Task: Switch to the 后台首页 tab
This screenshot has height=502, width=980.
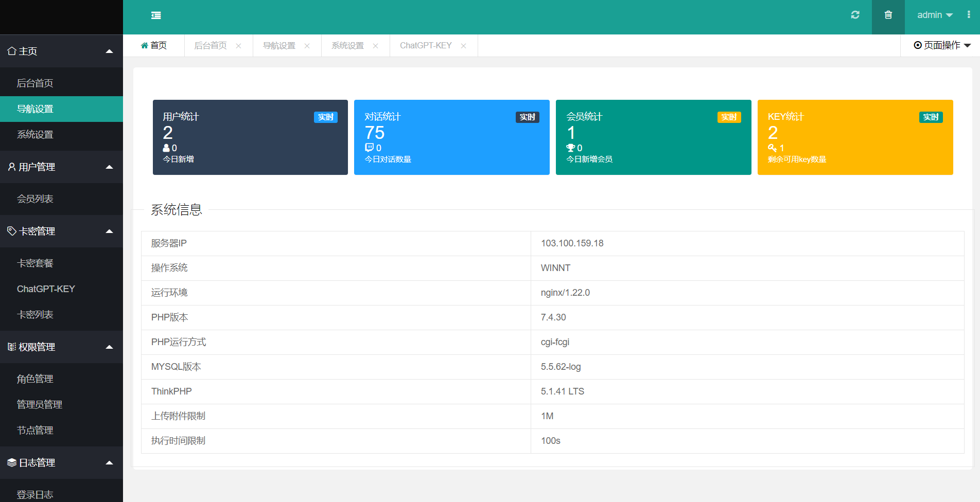Action: click(211, 45)
